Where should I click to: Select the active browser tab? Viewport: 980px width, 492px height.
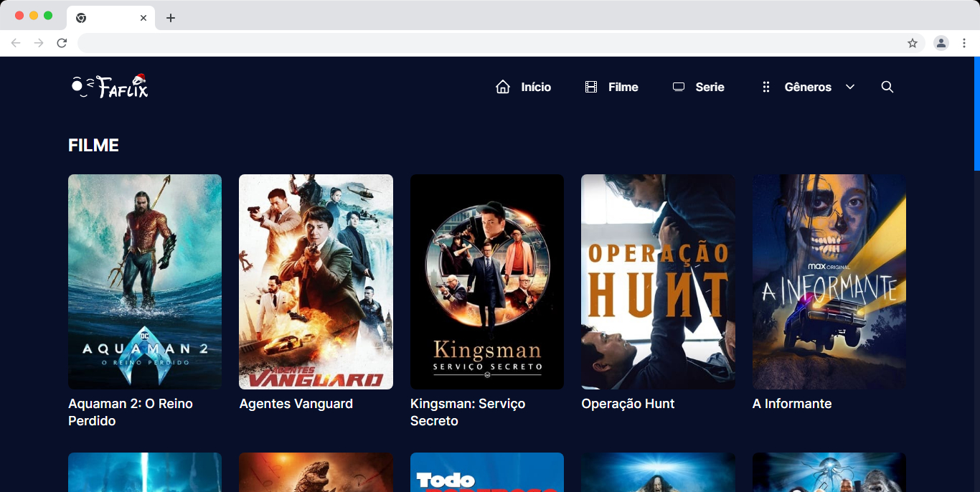tap(110, 18)
